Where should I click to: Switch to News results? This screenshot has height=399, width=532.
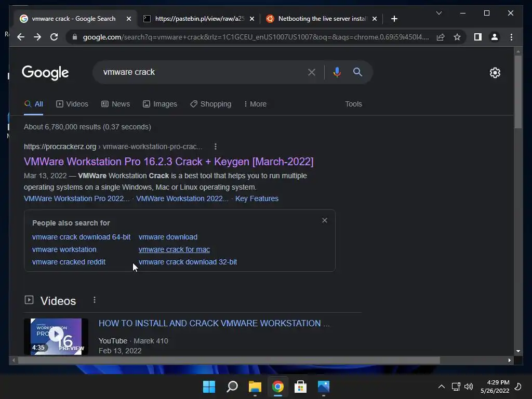click(x=116, y=104)
